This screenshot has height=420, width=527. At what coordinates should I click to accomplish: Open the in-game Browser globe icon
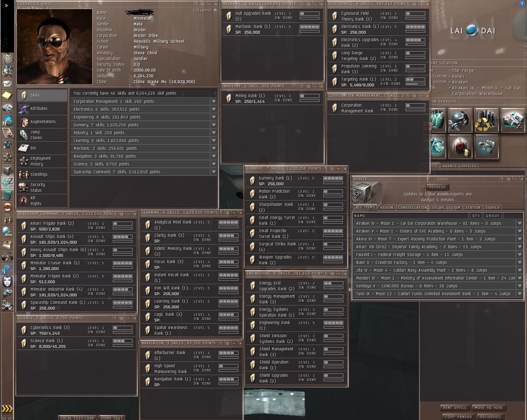[x=7, y=232]
